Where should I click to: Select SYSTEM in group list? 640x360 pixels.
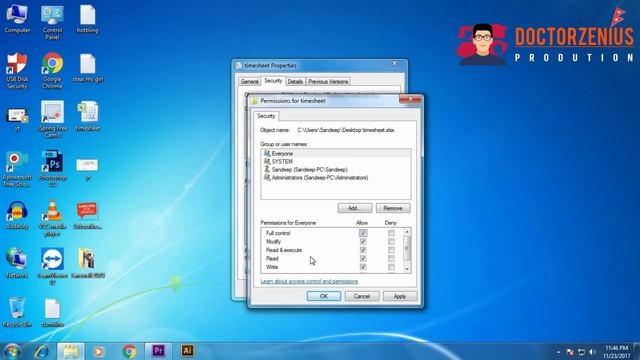[336, 162]
